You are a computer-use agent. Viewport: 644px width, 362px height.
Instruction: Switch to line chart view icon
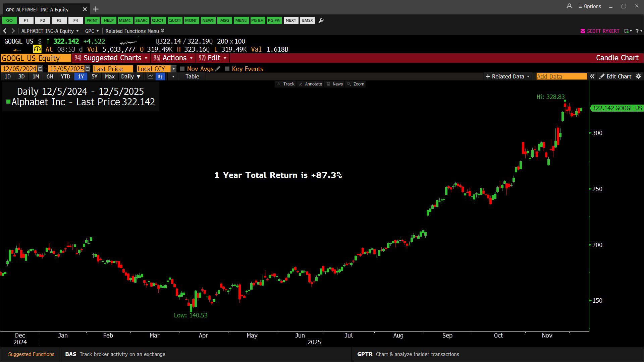tap(150, 76)
